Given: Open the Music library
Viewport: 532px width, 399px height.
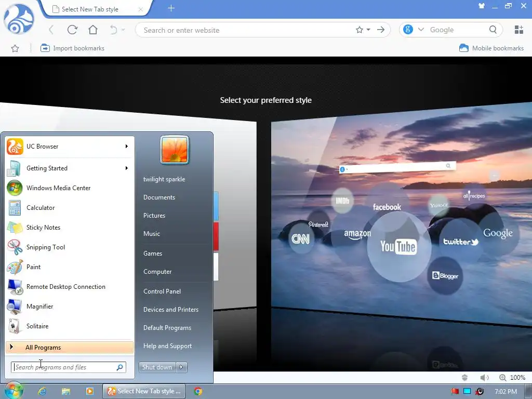Looking at the screenshot, I should pos(151,233).
